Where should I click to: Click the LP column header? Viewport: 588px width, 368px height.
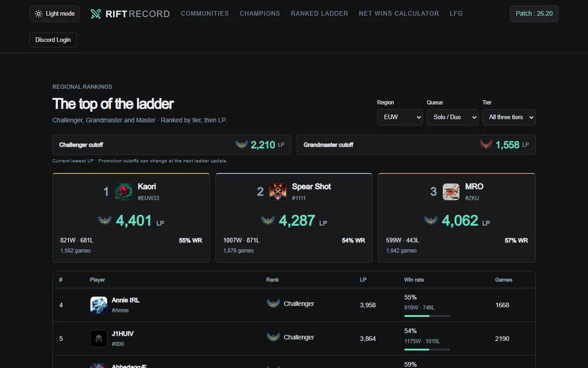(x=363, y=280)
